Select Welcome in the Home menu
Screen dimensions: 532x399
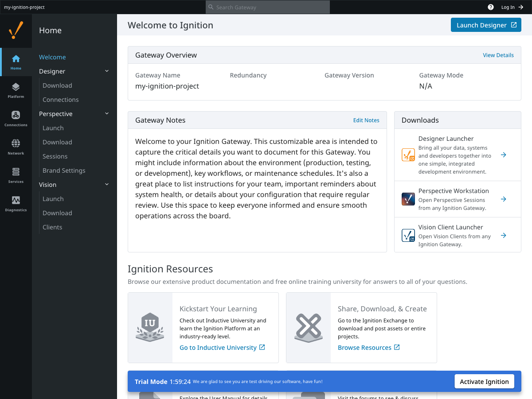tap(52, 57)
